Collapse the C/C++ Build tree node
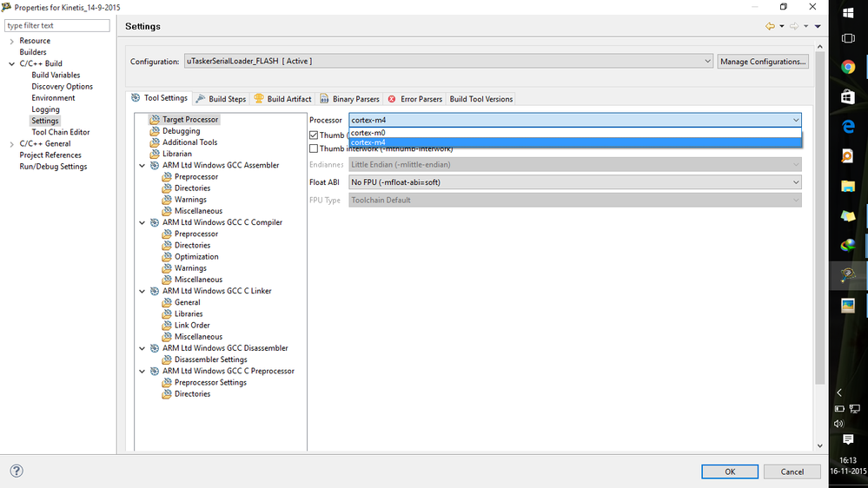Screen dimensions: 868x488 tap(11, 63)
